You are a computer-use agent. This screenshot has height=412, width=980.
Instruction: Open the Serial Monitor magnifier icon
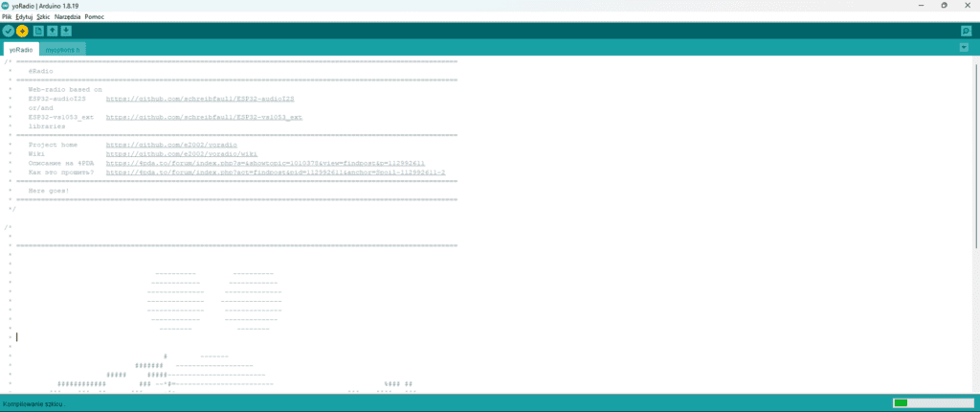coord(966,31)
